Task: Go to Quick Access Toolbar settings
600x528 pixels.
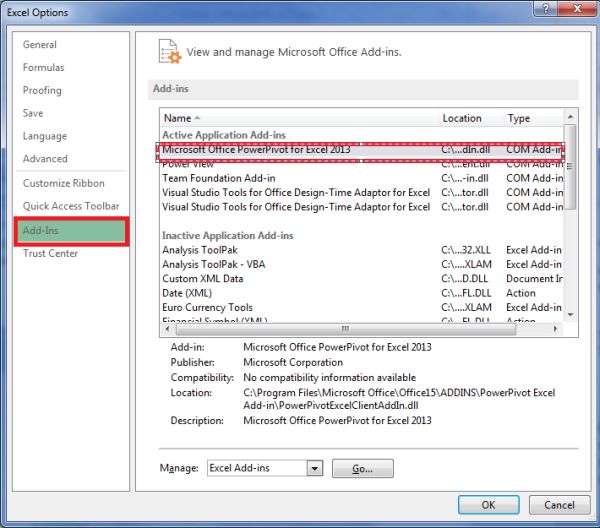Action: coord(71,206)
